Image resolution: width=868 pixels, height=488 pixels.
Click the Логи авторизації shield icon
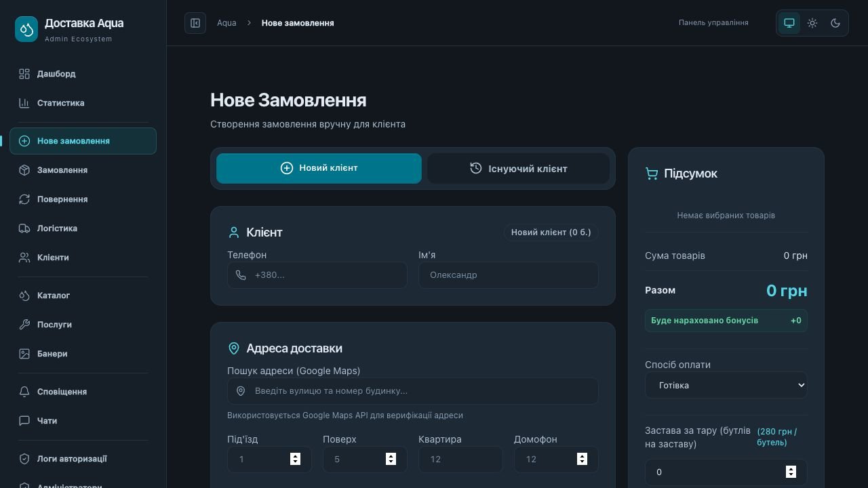click(x=24, y=459)
